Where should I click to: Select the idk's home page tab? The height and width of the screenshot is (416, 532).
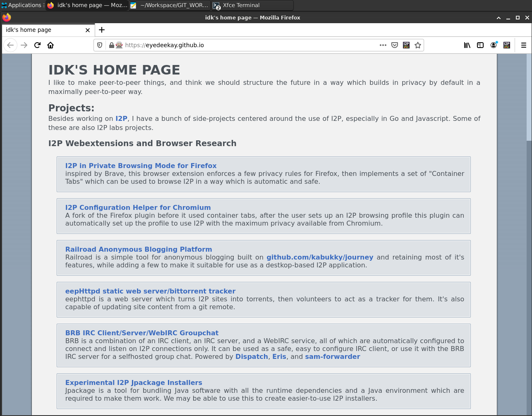(x=48, y=30)
